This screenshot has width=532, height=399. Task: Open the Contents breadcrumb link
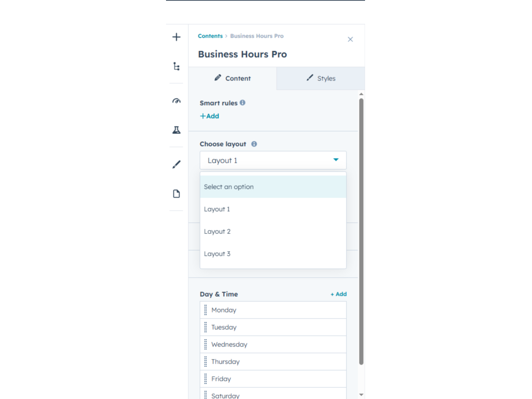[210, 36]
